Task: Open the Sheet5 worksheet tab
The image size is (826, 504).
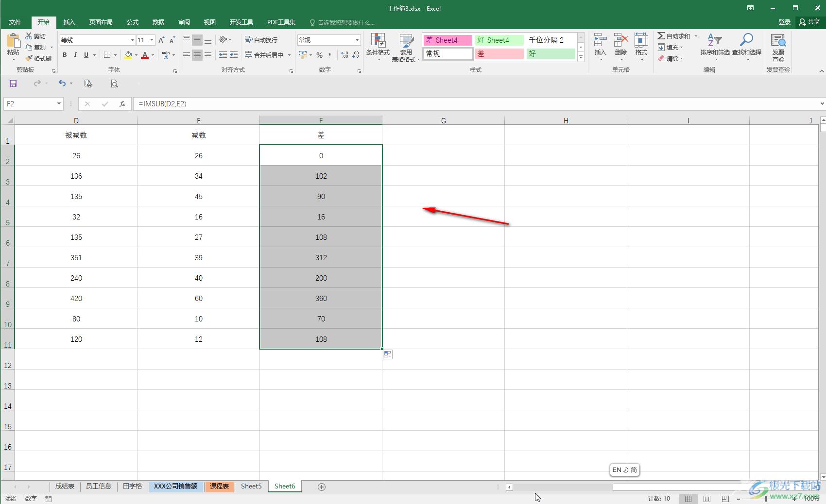Action: 251,486
